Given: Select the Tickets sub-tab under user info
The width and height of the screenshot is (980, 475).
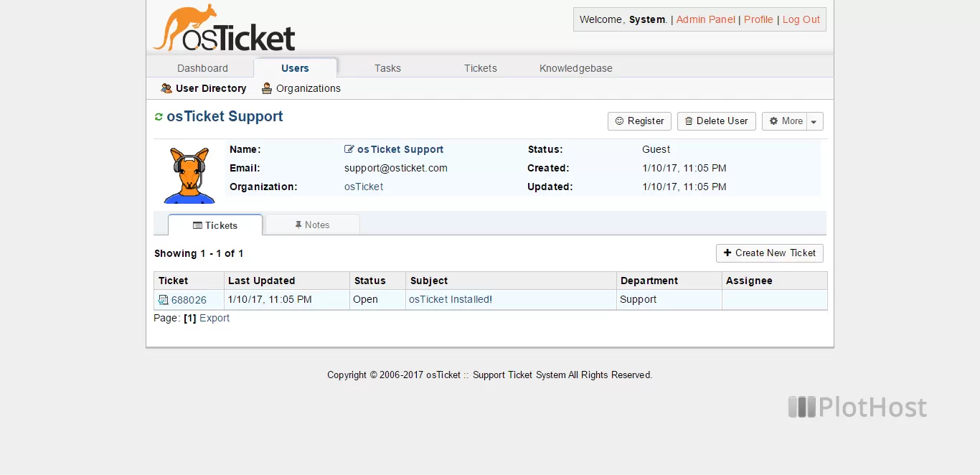Looking at the screenshot, I should pyautogui.click(x=215, y=225).
